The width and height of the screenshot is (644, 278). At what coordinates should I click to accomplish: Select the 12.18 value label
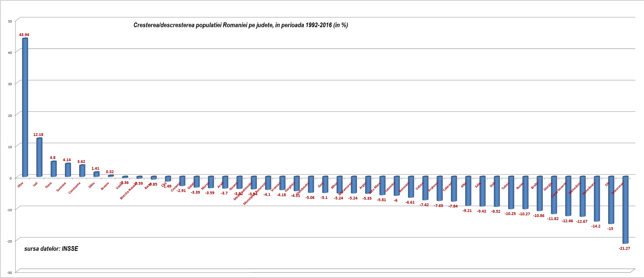click(38, 135)
